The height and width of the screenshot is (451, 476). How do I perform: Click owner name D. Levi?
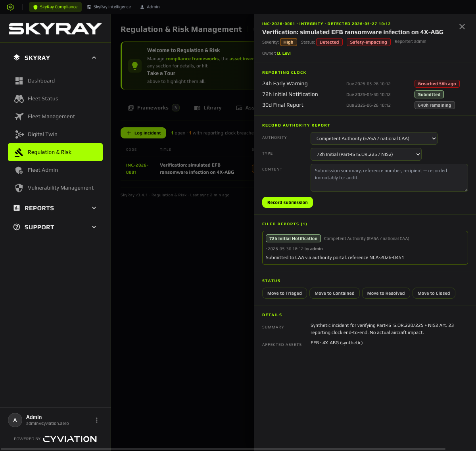(x=284, y=53)
